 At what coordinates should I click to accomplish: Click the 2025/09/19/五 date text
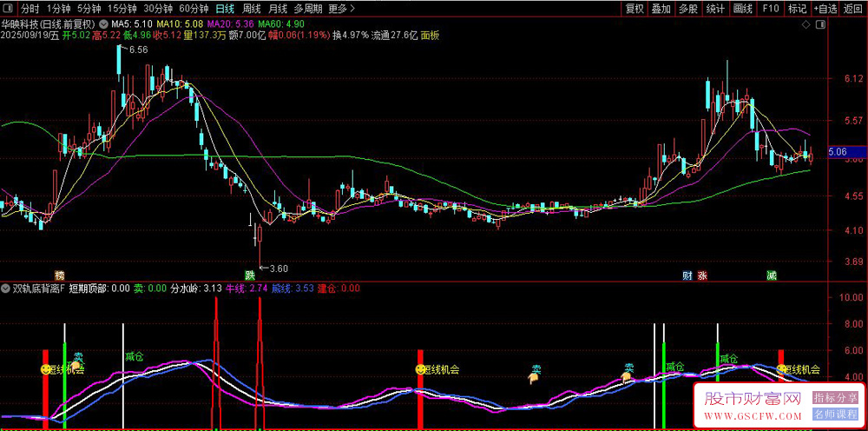[30, 36]
